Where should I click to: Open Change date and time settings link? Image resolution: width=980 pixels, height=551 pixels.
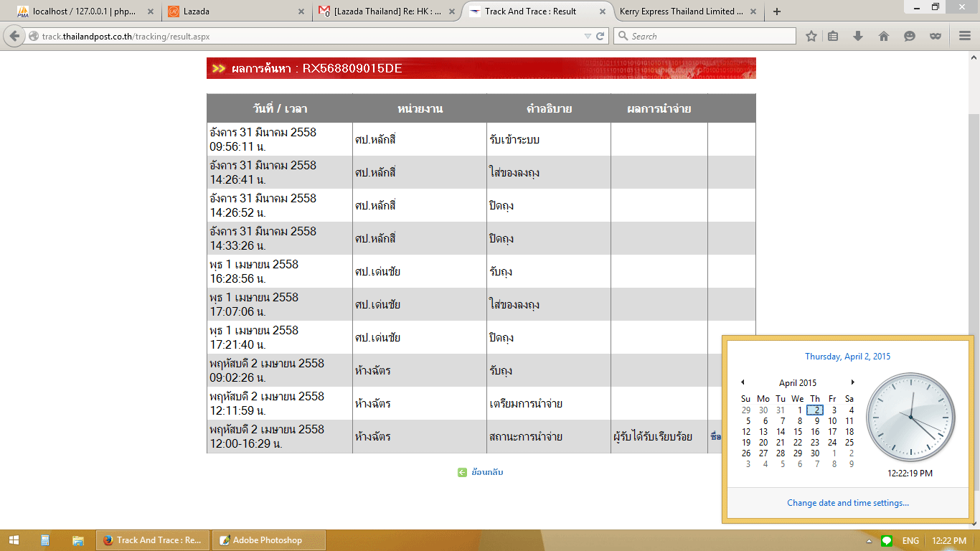[x=848, y=503]
